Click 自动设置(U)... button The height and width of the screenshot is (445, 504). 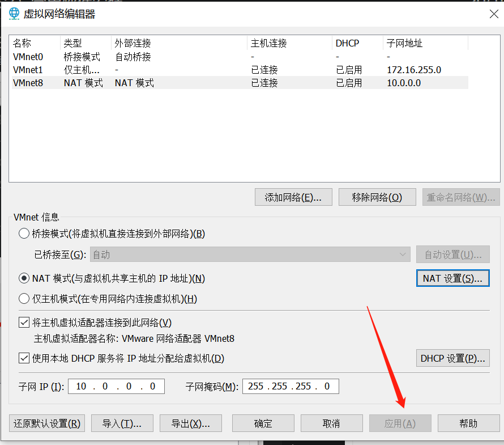pyautogui.click(x=453, y=255)
